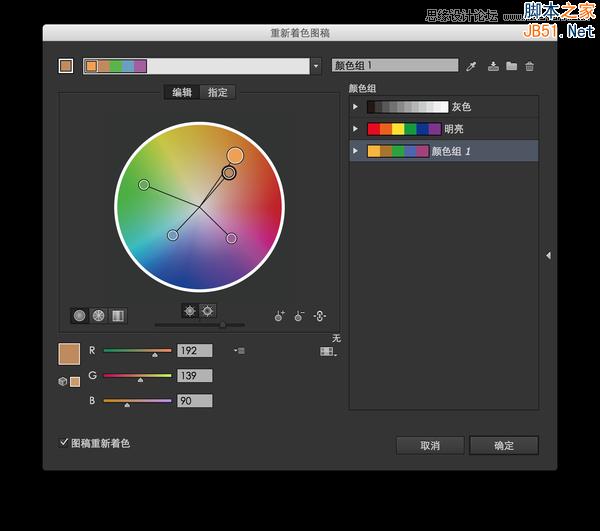Open limit to swatch library menu
The height and width of the screenshot is (531, 600).
click(328, 351)
